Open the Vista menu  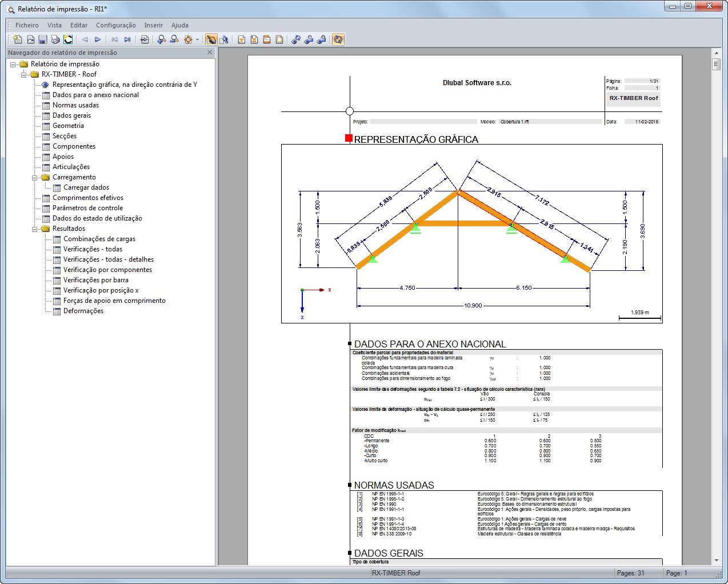pos(54,25)
